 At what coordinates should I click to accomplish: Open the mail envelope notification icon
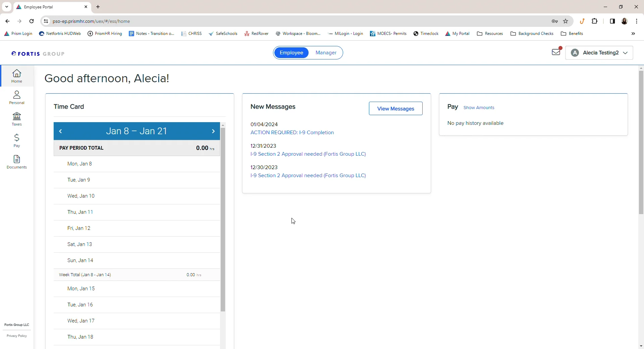[556, 52]
